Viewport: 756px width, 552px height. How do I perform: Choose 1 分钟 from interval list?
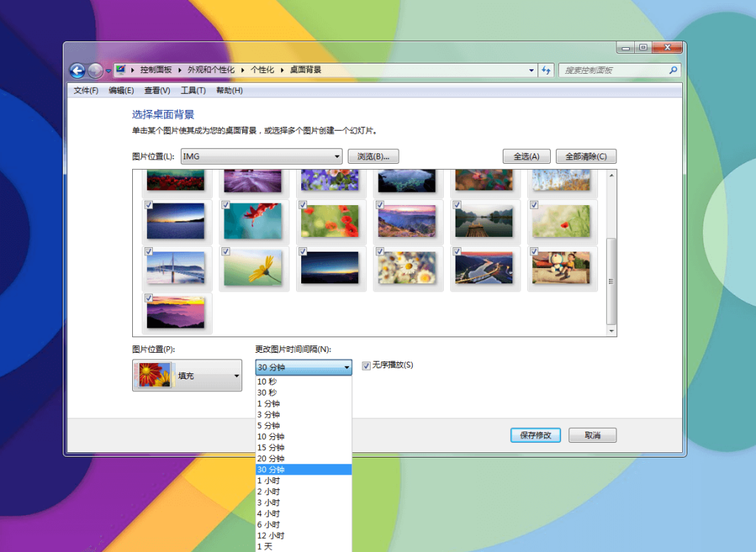point(303,404)
